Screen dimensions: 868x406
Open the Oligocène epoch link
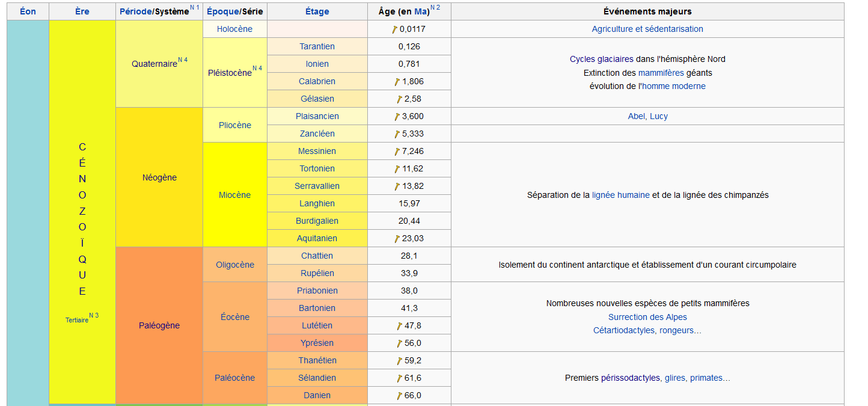234,265
